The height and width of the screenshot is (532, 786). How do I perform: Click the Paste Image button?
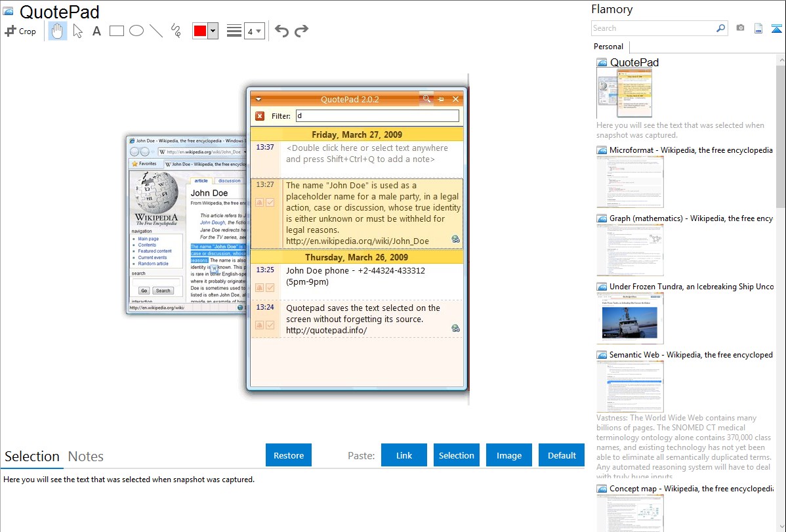[x=508, y=455]
